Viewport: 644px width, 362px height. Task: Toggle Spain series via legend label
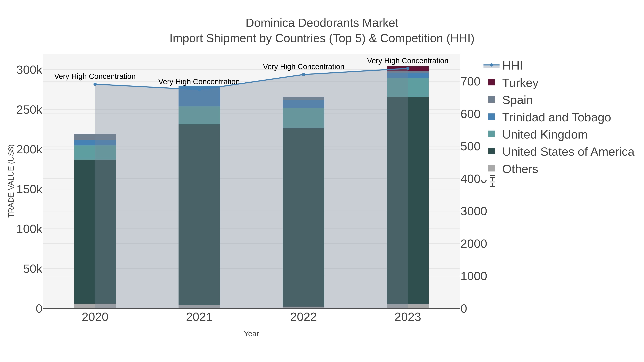(518, 100)
